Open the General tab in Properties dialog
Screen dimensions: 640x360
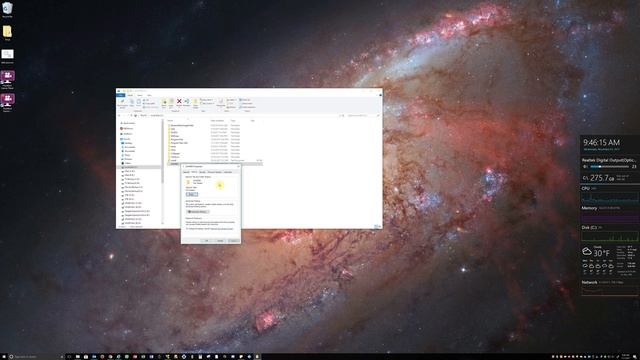[x=186, y=172]
